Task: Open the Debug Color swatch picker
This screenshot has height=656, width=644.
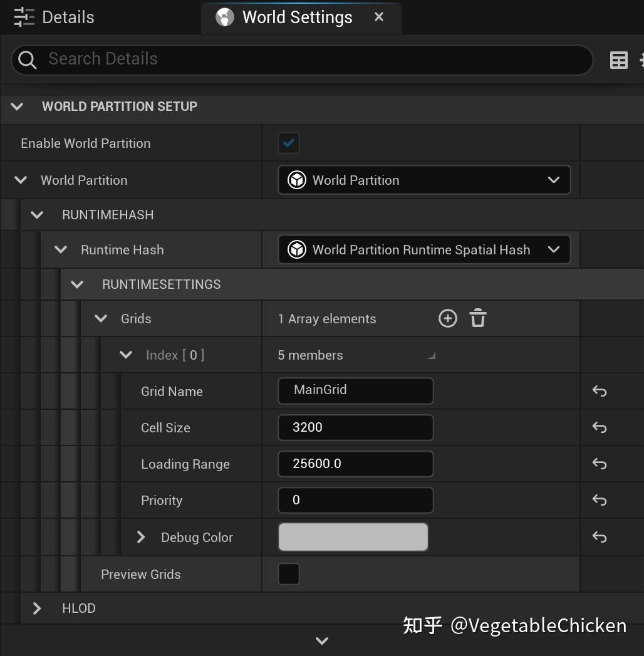Action: point(353,537)
